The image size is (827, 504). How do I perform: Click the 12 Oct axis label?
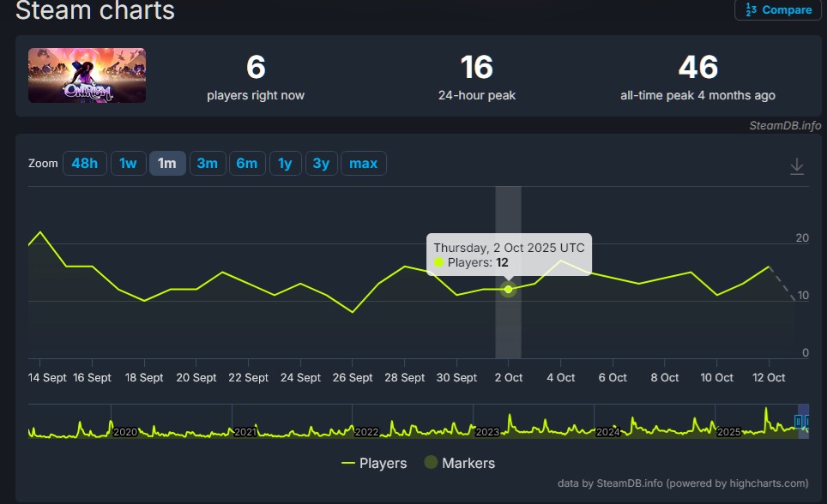pos(769,377)
